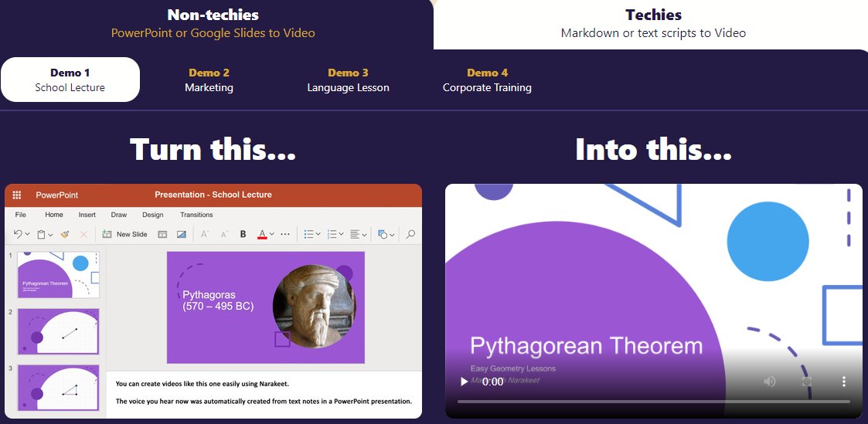The image size is (868, 424).
Task: Expand the Undo dropdown arrow
Action: point(28,235)
